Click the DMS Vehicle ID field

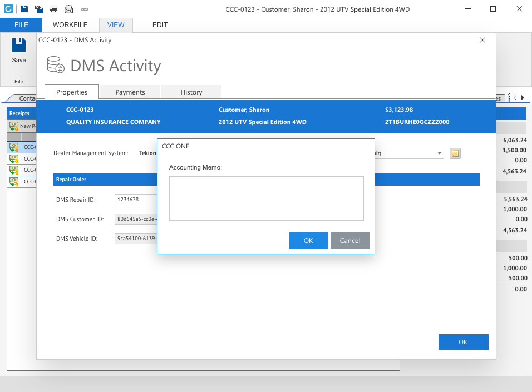[136, 239]
